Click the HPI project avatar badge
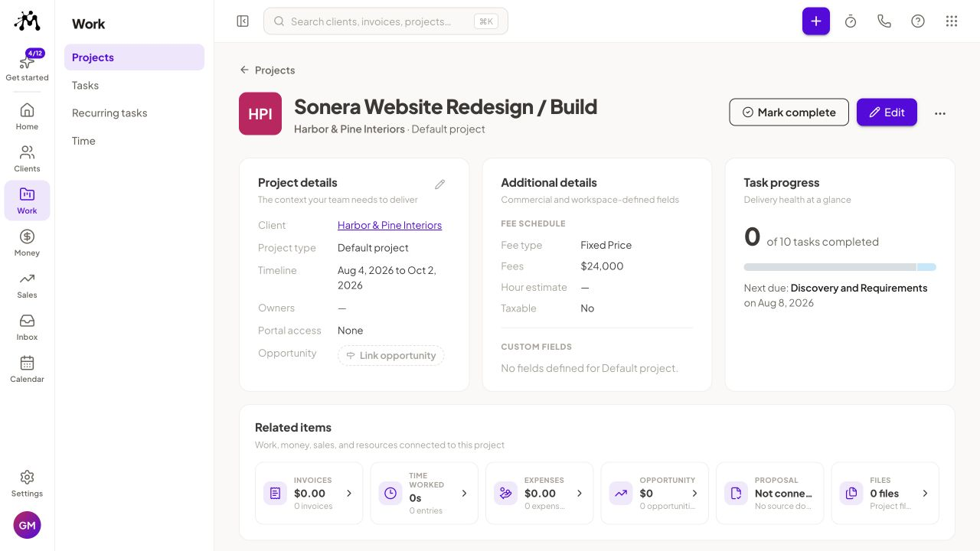The height and width of the screenshot is (551, 980). click(x=260, y=113)
